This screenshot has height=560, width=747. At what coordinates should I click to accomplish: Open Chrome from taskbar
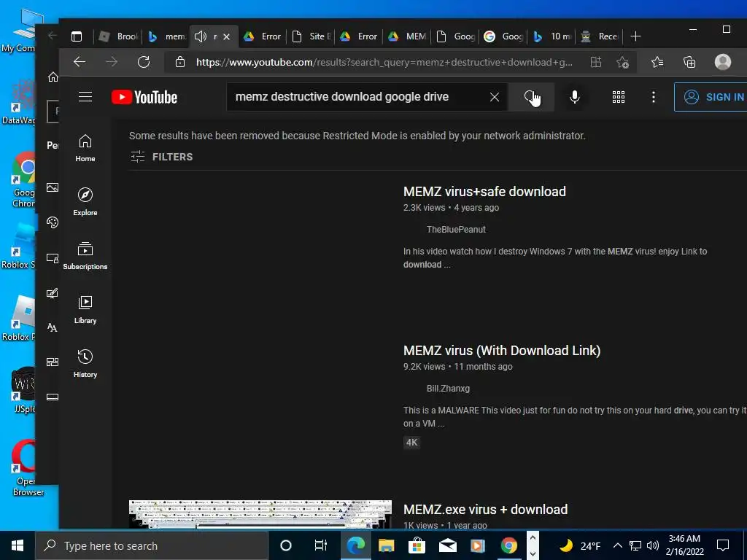[x=508, y=545]
